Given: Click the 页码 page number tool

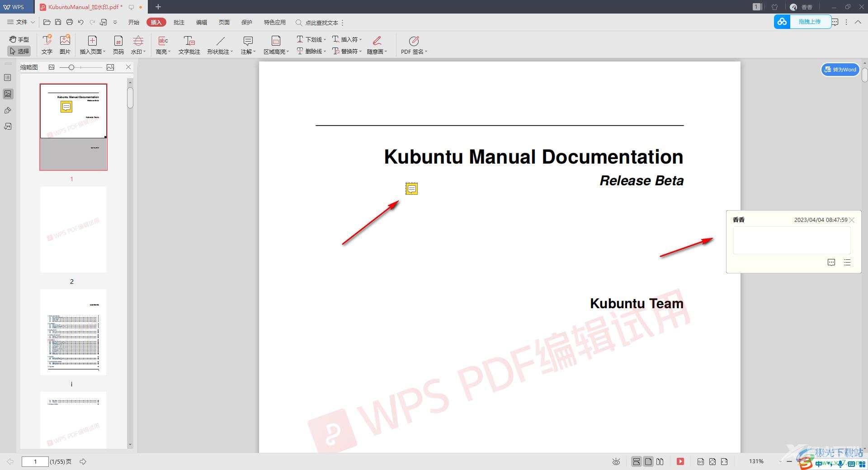Looking at the screenshot, I should (118, 45).
